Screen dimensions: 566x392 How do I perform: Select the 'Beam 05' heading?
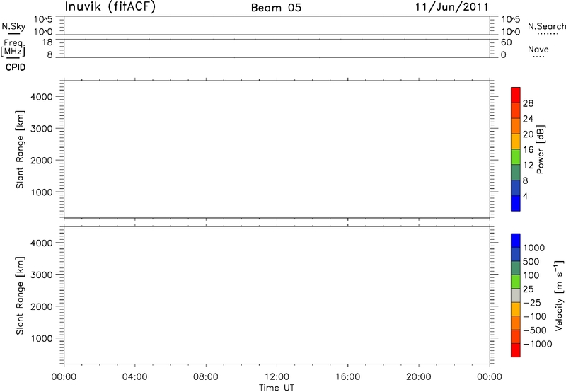[x=276, y=8]
